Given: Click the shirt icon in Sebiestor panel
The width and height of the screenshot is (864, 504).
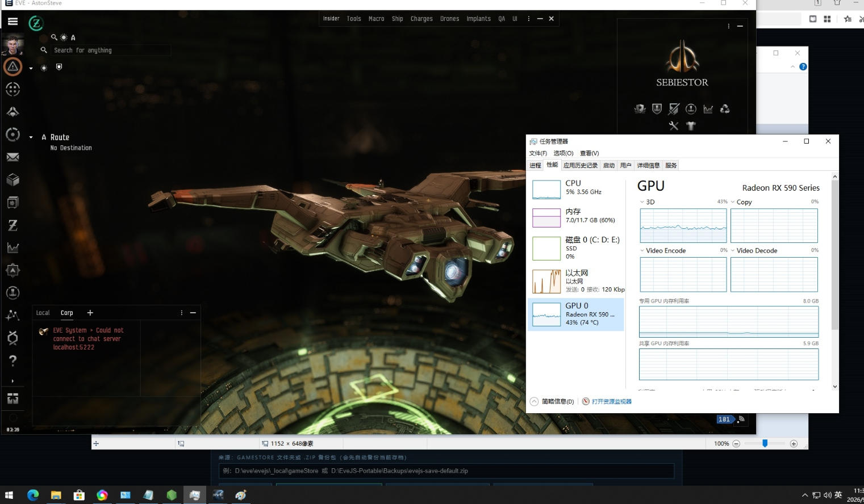Looking at the screenshot, I should coord(691,126).
